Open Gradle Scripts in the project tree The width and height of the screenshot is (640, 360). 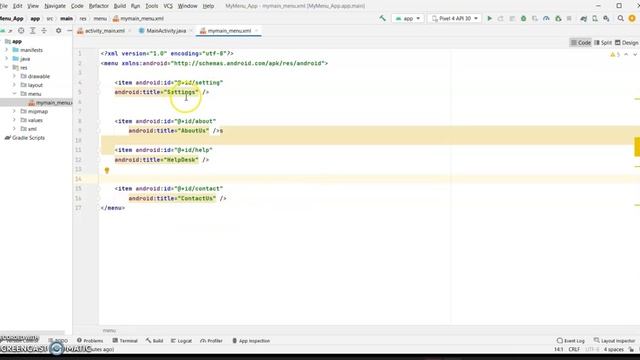[x=25, y=138]
